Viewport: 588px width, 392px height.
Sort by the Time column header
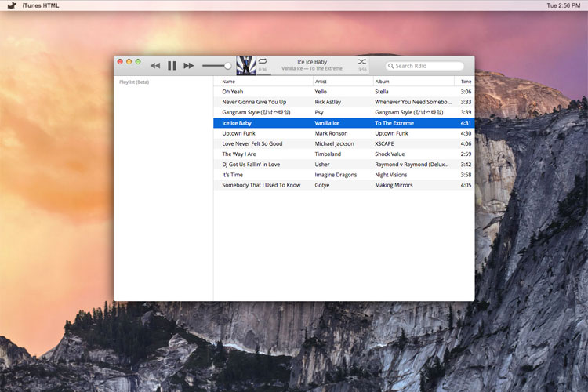(x=466, y=82)
